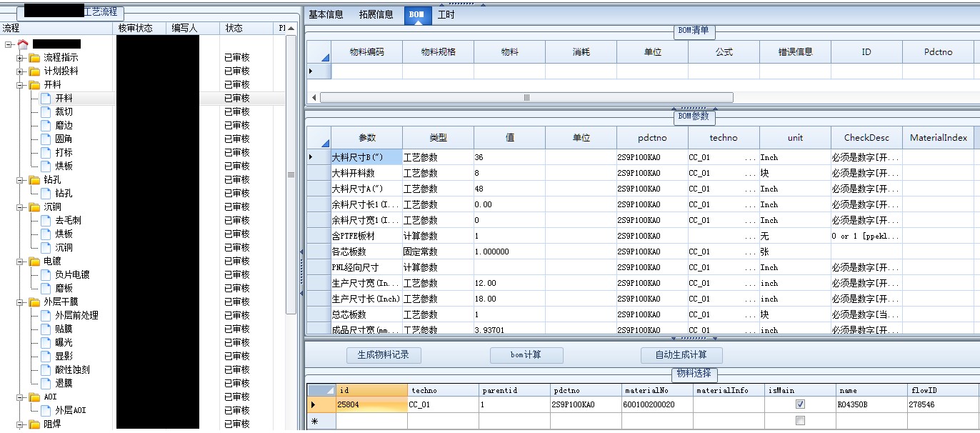Click the 外层AOI document icon
Image resolution: width=980 pixels, height=433 pixels.
coord(46,411)
